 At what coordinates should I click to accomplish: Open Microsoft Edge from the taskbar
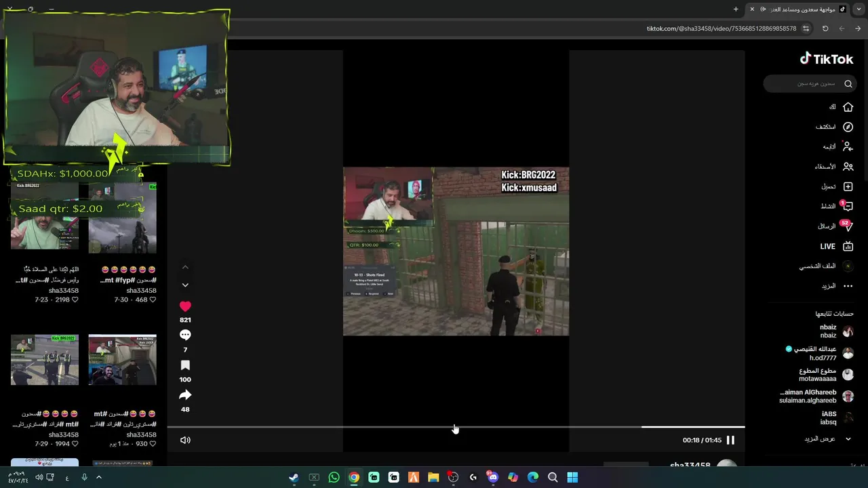[533, 477]
